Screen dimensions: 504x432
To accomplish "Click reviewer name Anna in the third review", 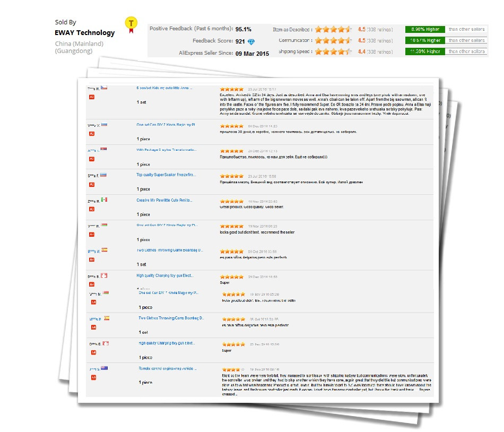I will tap(92, 151).
